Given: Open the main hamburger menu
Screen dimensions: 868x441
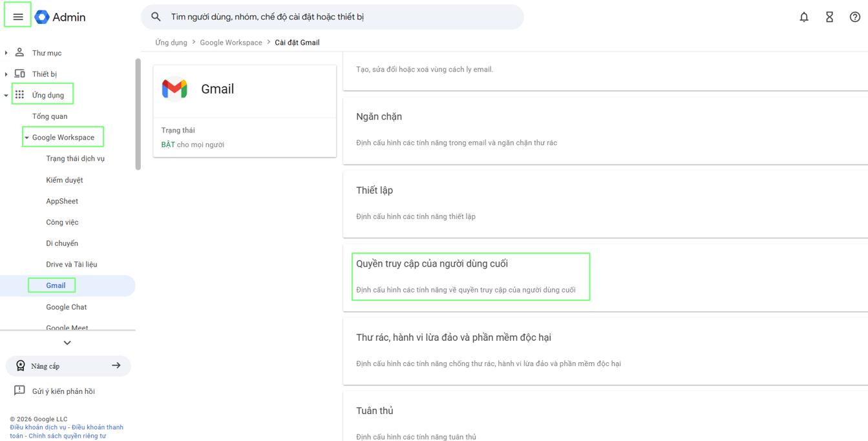Looking at the screenshot, I should [x=18, y=17].
